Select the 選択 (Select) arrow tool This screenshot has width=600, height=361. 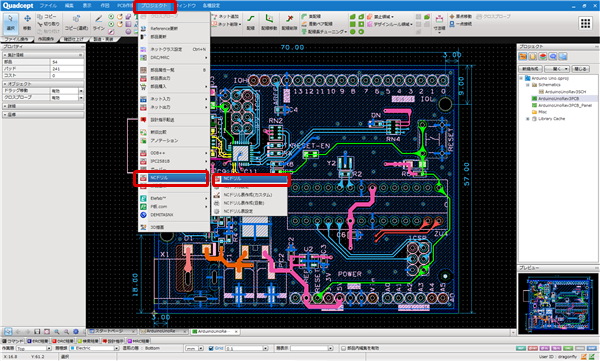pos(10,23)
